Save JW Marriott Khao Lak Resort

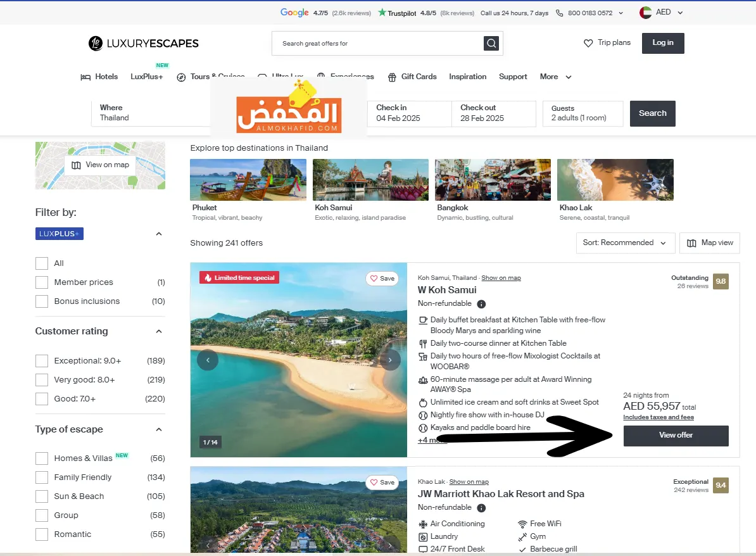coord(382,482)
